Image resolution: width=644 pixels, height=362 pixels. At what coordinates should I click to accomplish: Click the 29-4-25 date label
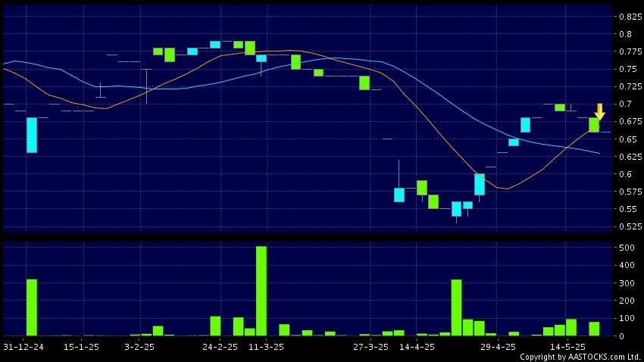(498, 347)
